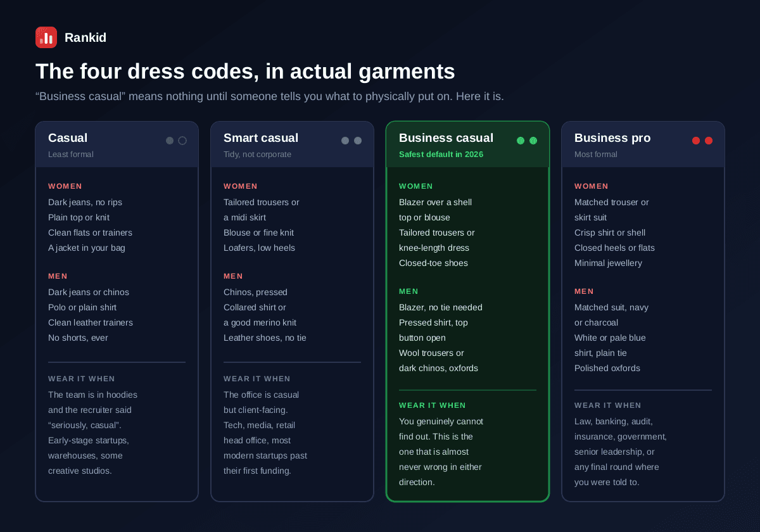
Task: Select the Business pro card heading
Action: point(612,138)
